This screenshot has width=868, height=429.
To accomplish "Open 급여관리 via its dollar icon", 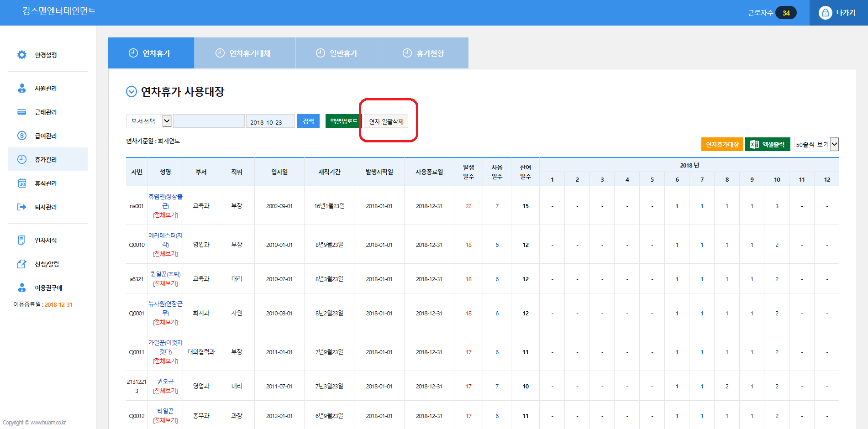I will (21, 136).
